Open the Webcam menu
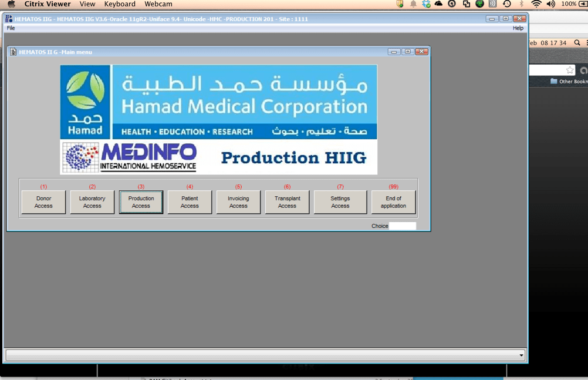 click(x=158, y=4)
